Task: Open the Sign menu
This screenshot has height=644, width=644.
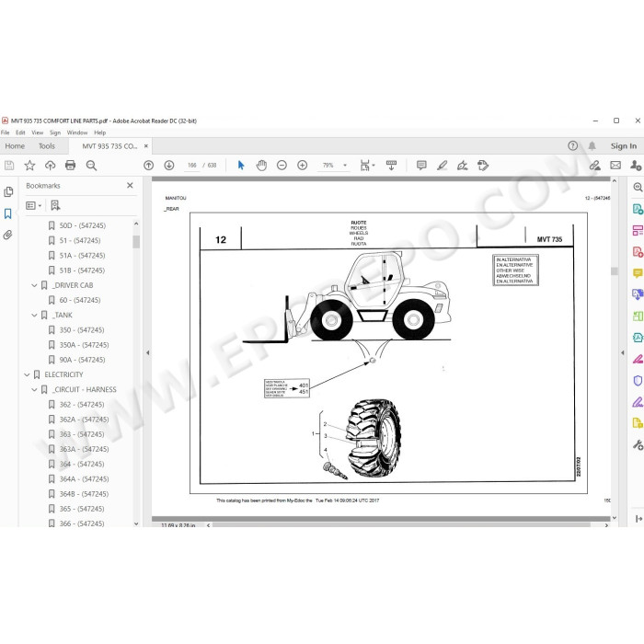Action: pos(55,132)
